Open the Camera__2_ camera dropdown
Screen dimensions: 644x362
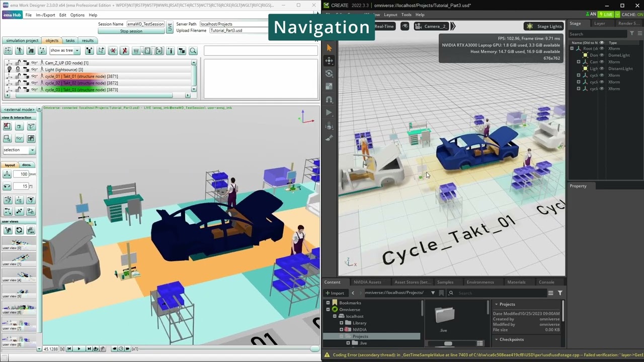431,26
